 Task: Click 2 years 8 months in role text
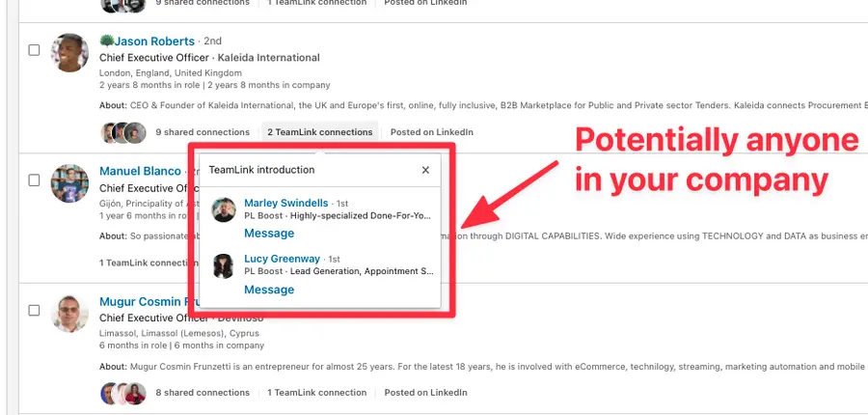point(150,85)
